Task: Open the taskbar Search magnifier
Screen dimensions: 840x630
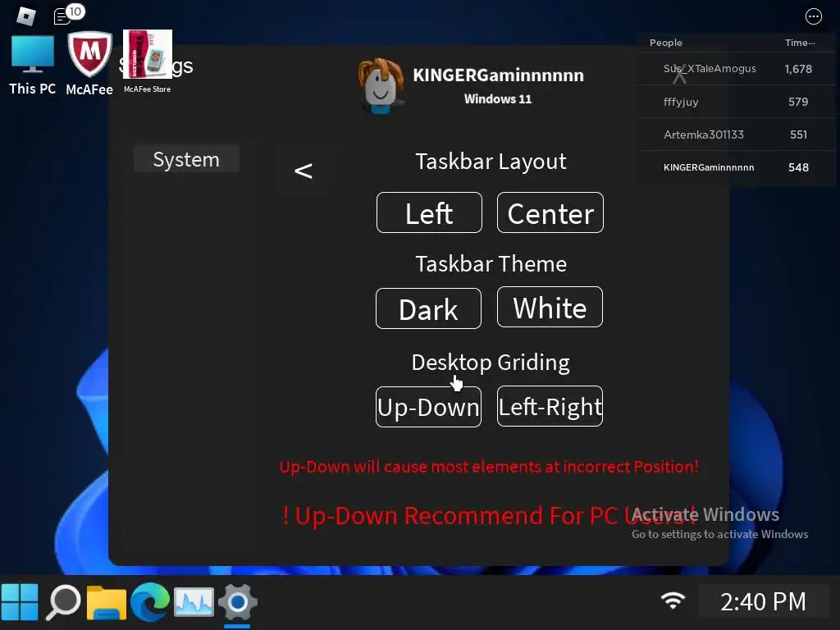Action: pos(63,602)
